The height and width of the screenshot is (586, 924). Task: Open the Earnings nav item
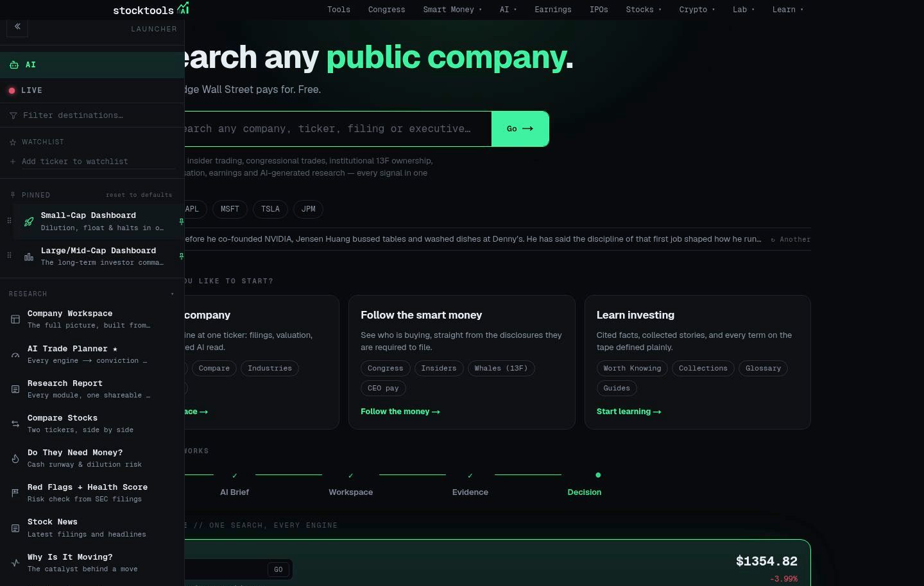pos(553,10)
